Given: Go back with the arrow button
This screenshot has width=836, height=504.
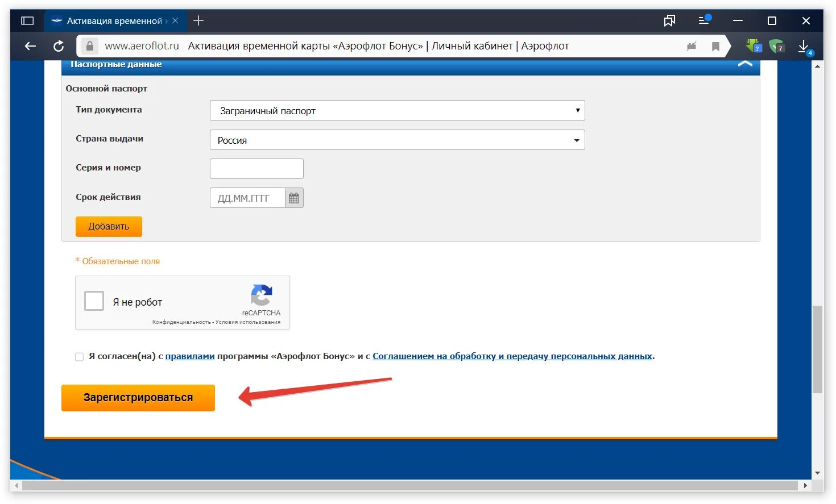Looking at the screenshot, I should [30, 46].
